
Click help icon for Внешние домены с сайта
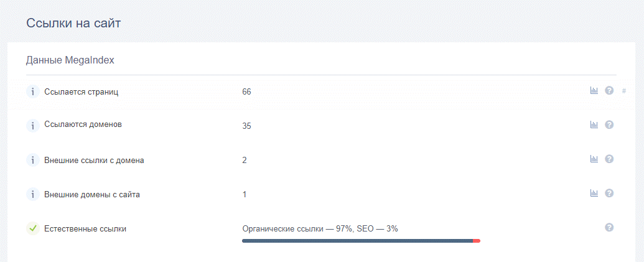[x=610, y=193]
